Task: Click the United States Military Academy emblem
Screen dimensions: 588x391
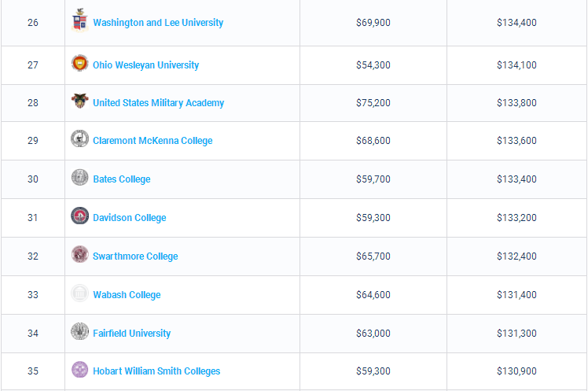Action: tap(79, 101)
